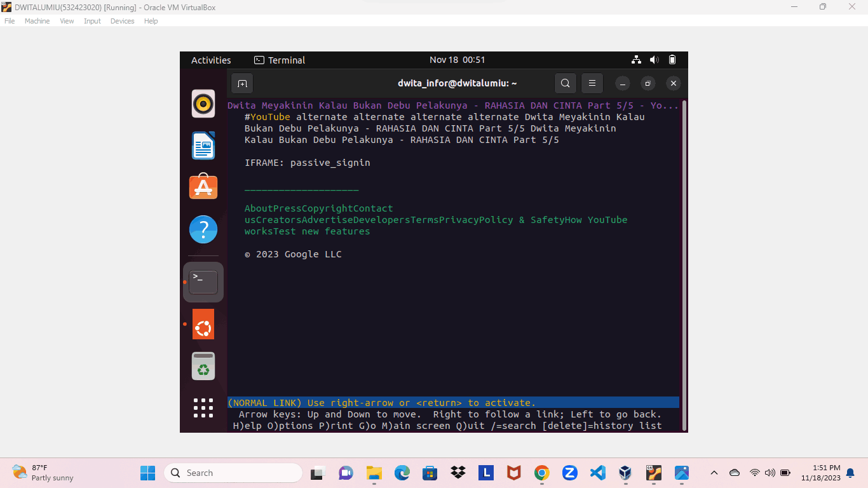This screenshot has width=868, height=488.
Task: Open the terminal search button
Action: click(565, 83)
